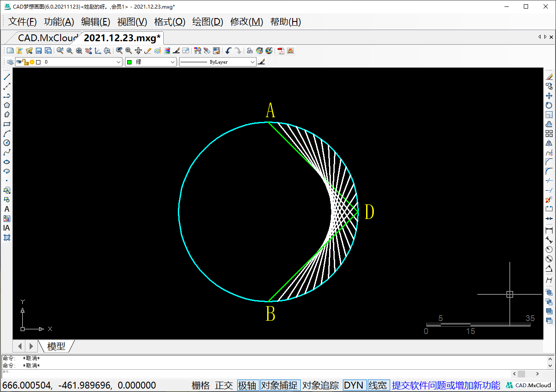The image size is (556, 392).
Task: Select the Array tool with four squares
Action: [x=549, y=134]
